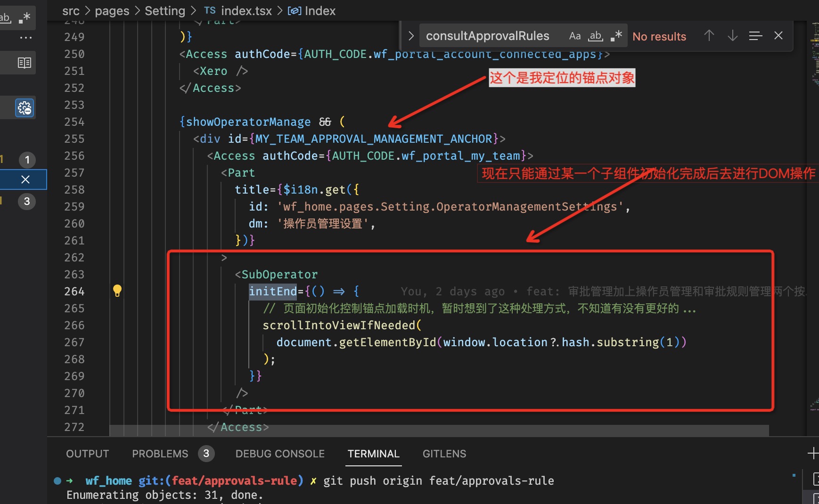Screen dimensions: 819x504
Task: Click the src breadcrumb
Action: (x=71, y=11)
